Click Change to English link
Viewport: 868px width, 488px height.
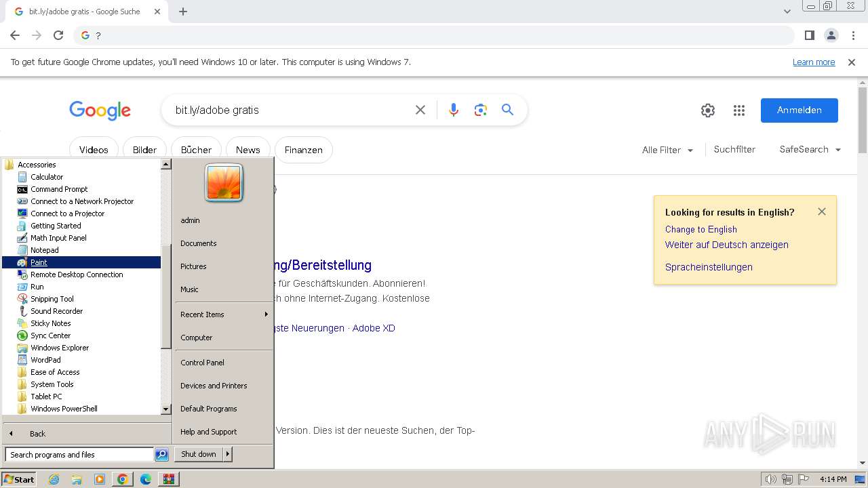(x=701, y=229)
